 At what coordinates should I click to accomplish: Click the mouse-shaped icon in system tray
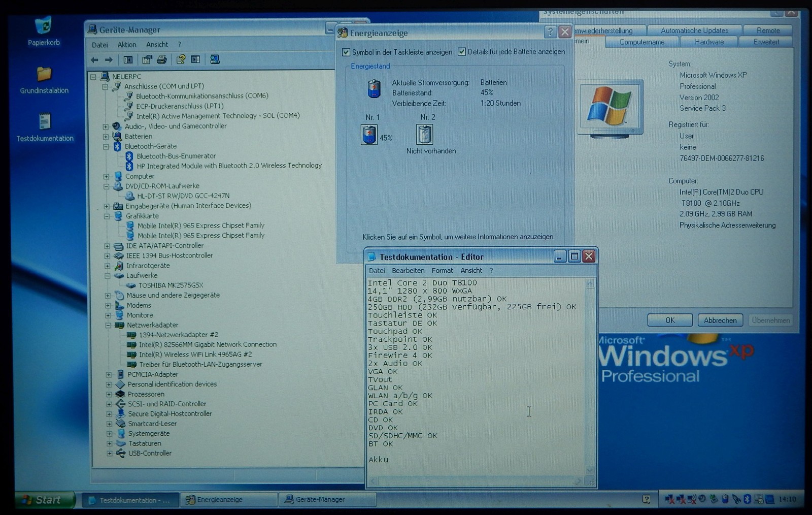(x=725, y=499)
